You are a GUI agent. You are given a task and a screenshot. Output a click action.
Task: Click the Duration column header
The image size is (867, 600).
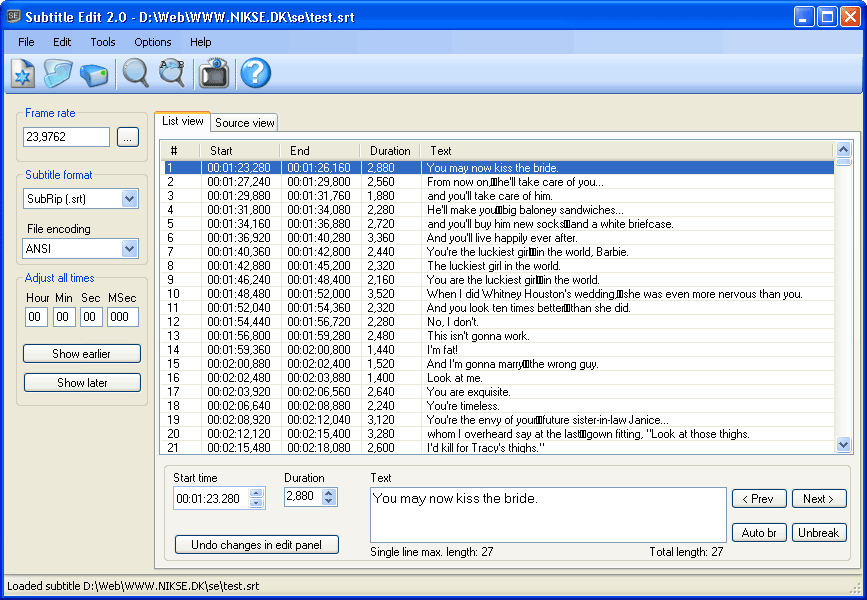coord(390,151)
